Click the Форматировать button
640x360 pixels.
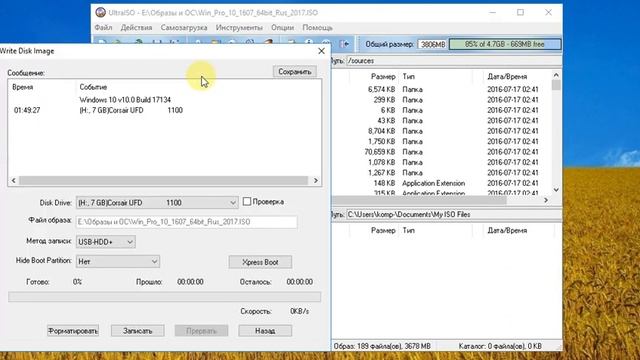pyautogui.click(x=73, y=331)
